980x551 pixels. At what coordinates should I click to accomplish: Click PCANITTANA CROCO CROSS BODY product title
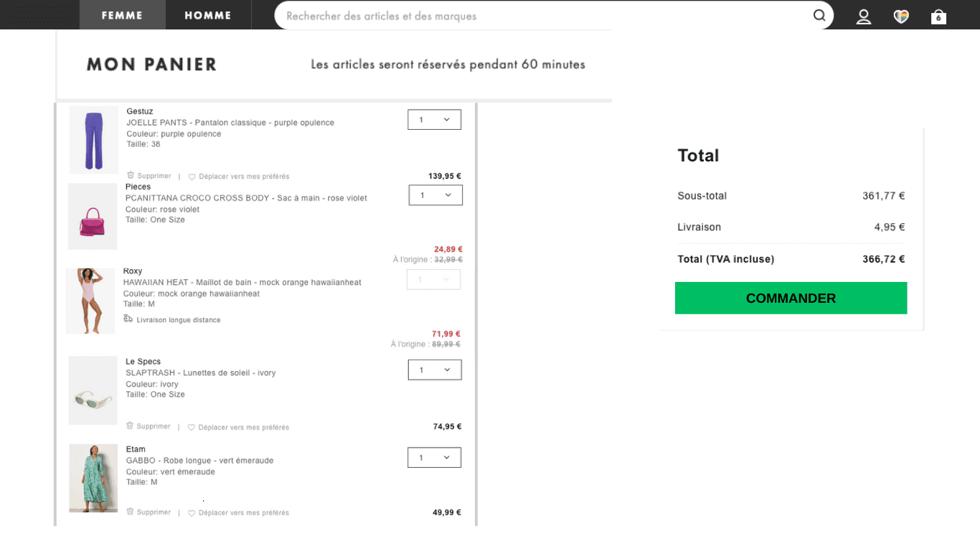click(246, 198)
